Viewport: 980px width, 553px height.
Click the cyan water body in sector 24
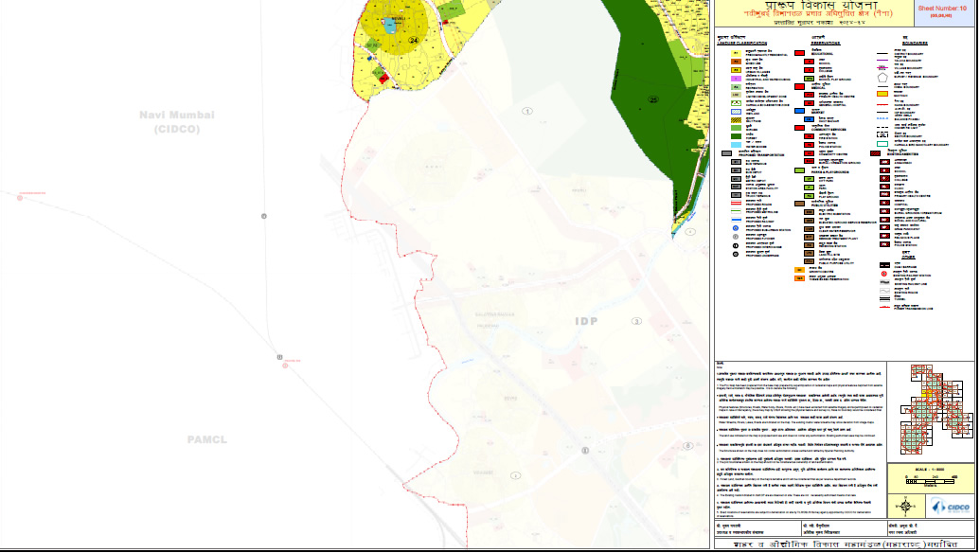389,26
